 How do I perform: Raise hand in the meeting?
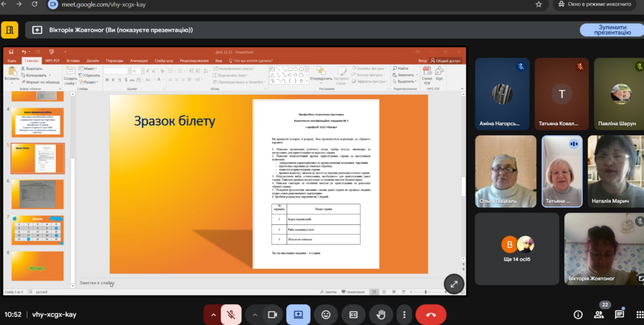(380, 314)
